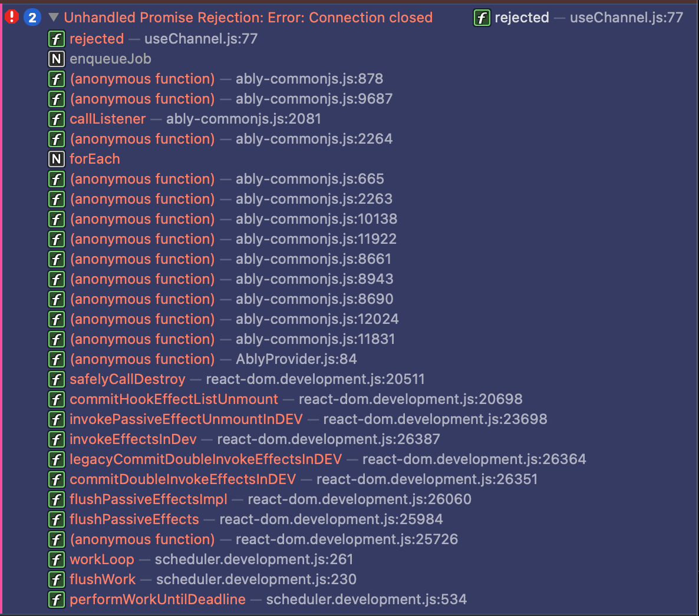This screenshot has width=699, height=616.
Task: Open scheduler.development.js line 261 via workLoop frame
Action: 253,559
